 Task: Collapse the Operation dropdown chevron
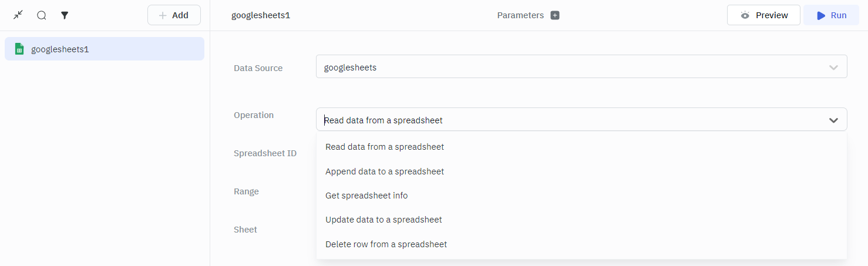(833, 120)
